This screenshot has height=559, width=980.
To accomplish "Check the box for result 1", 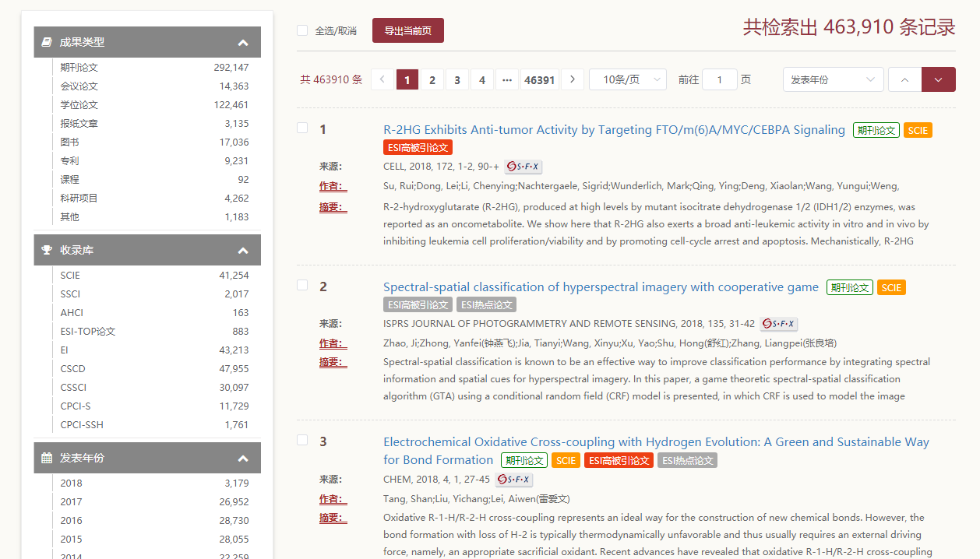I will click(x=302, y=128).
